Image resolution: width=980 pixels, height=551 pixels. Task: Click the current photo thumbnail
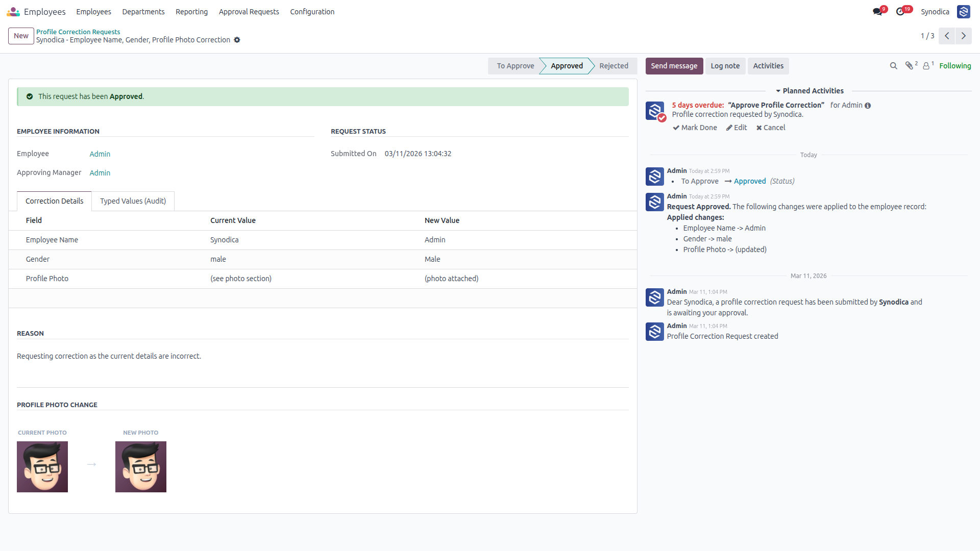(x=42, y=467)
